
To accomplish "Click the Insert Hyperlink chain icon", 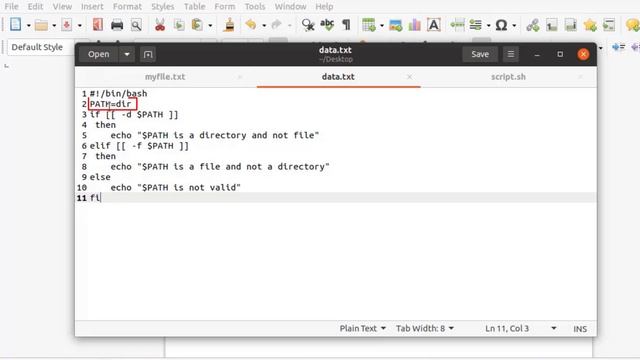I will 533,25.
